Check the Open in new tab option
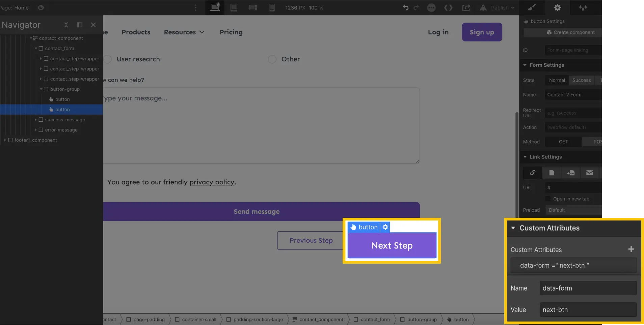Viewport: 644px width, 325px height. pos(547,199)
